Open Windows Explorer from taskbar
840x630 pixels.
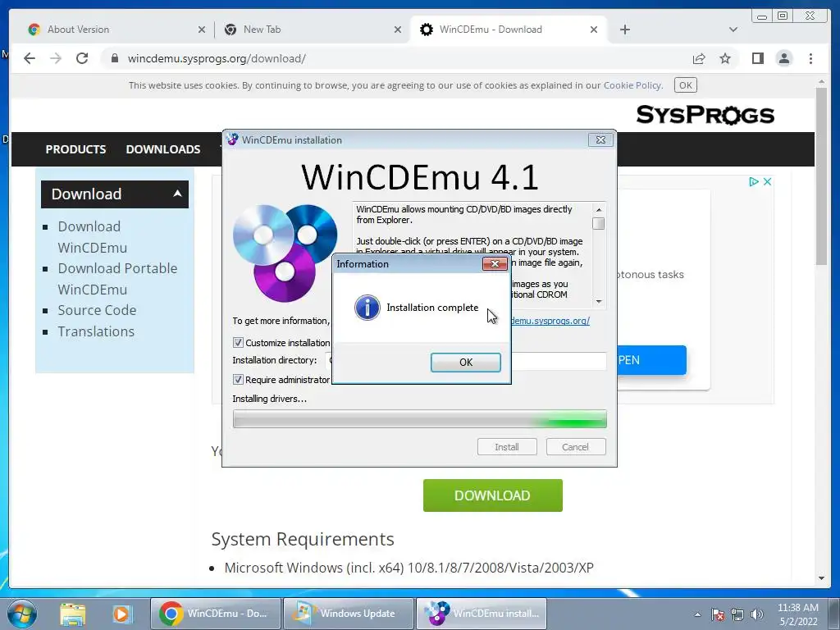point(73,614)
